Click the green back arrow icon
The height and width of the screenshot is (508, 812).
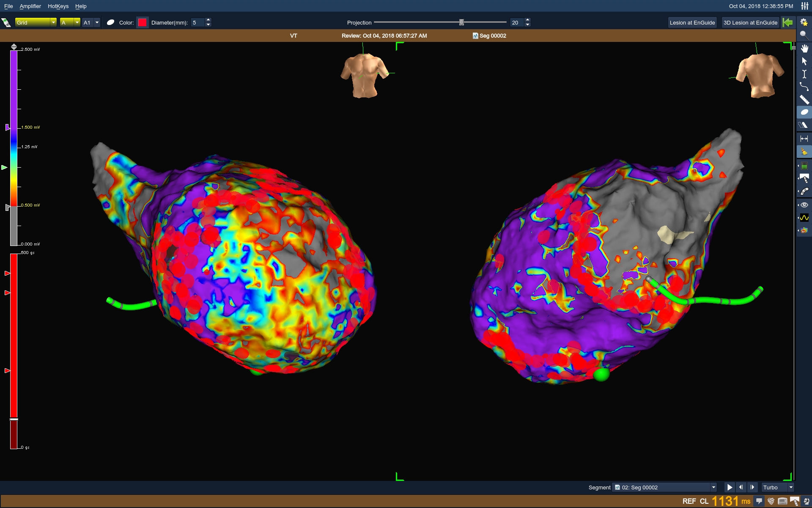click(x=788, y=22)
